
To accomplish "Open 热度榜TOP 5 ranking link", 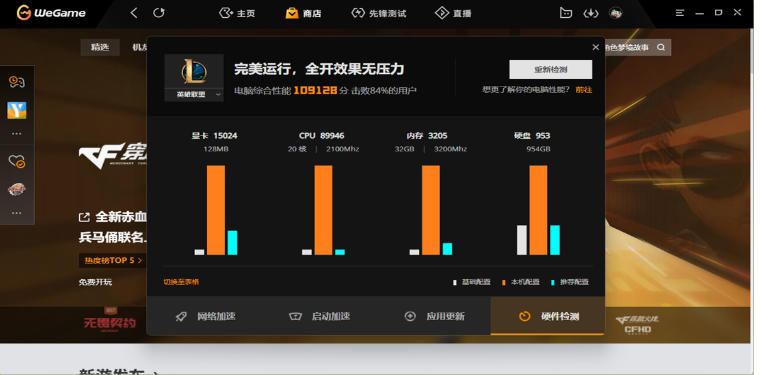I will [x=113, y=261].
